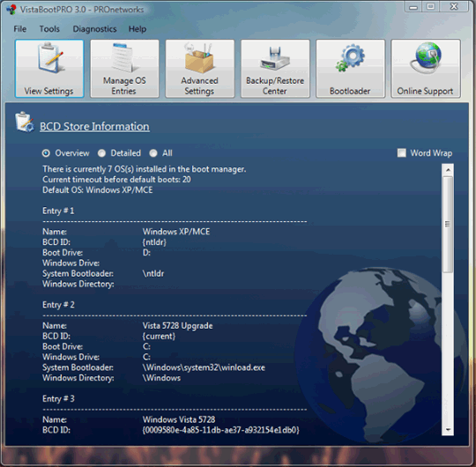The image size is (476, 467).
Task: Click the 'Windows XP/MCE' name value
Action: [176, 232]
